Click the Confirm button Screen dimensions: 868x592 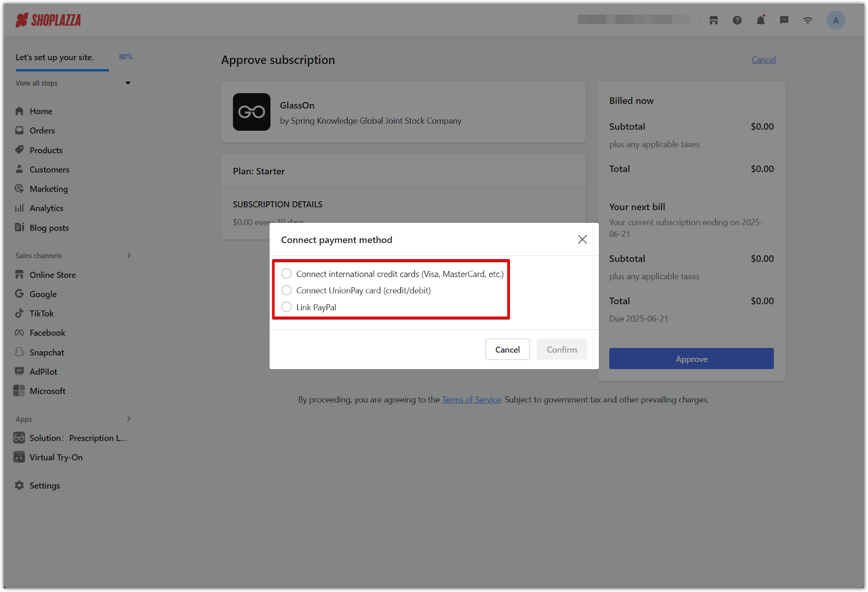[561, 350]
